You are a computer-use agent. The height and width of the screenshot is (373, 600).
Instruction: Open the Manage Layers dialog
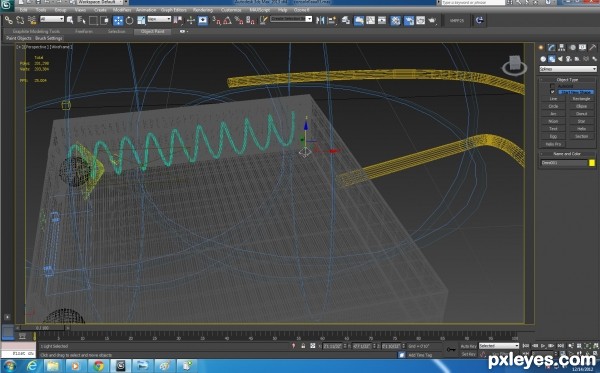point(346,20)
